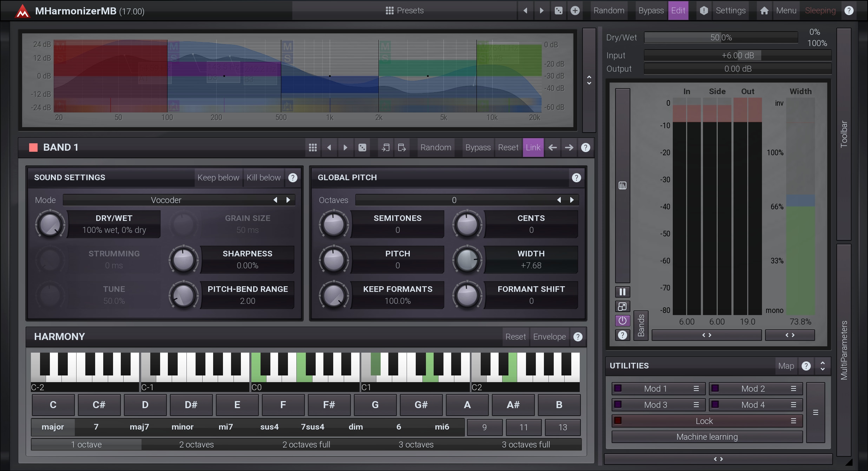Open Mod 1 menu icon
This screenshot has width=868, height=471.
coord(696,389)
